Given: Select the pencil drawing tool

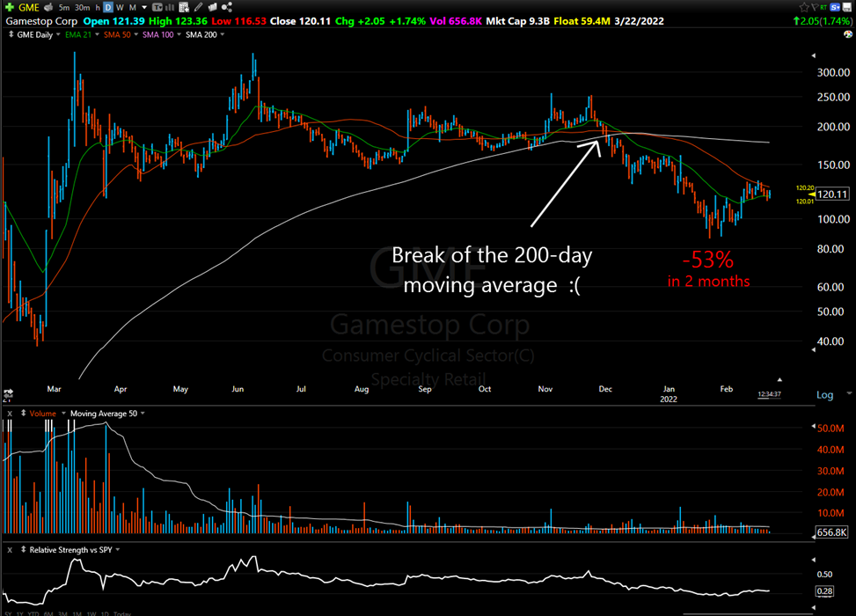Looking at the screenshot, I should (199, 7).
